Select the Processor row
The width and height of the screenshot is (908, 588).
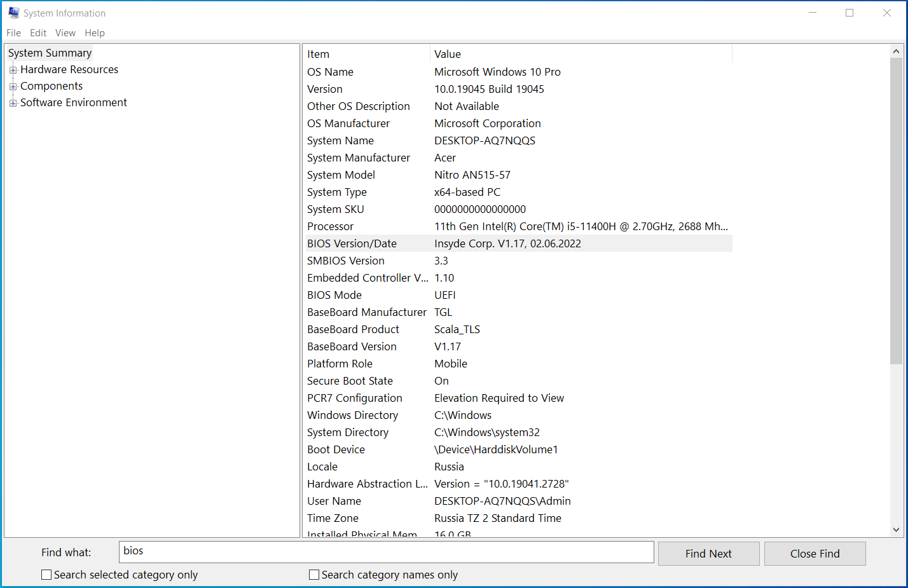click(518, 226)
